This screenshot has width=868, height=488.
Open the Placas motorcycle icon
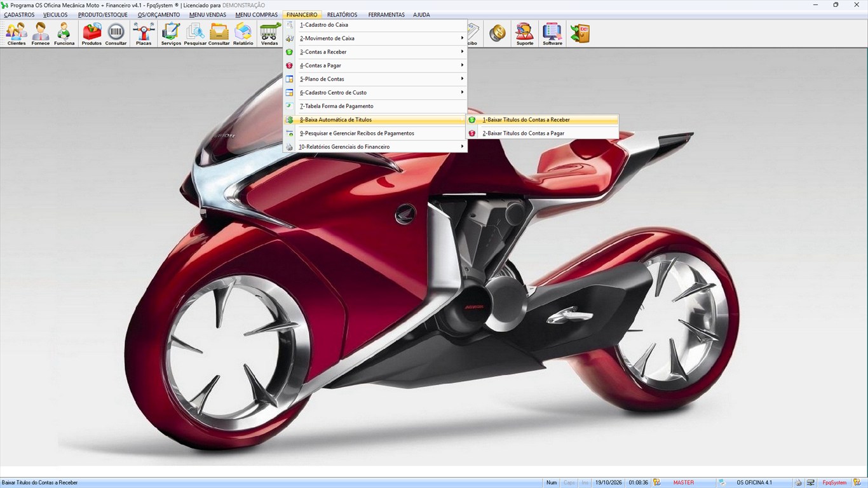click(x=144, y=34)
